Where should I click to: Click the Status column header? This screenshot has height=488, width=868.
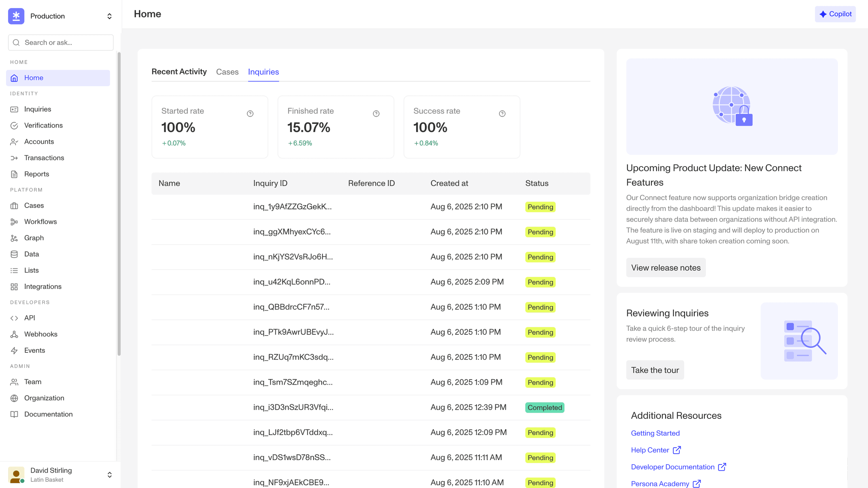pos(536,183)
